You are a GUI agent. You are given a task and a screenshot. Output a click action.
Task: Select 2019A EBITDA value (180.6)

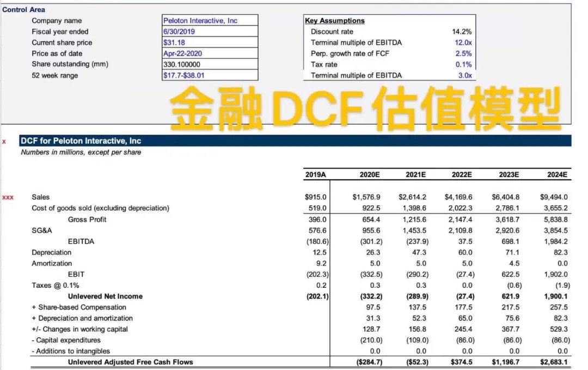pyautogui.click(x=317, y=241)
